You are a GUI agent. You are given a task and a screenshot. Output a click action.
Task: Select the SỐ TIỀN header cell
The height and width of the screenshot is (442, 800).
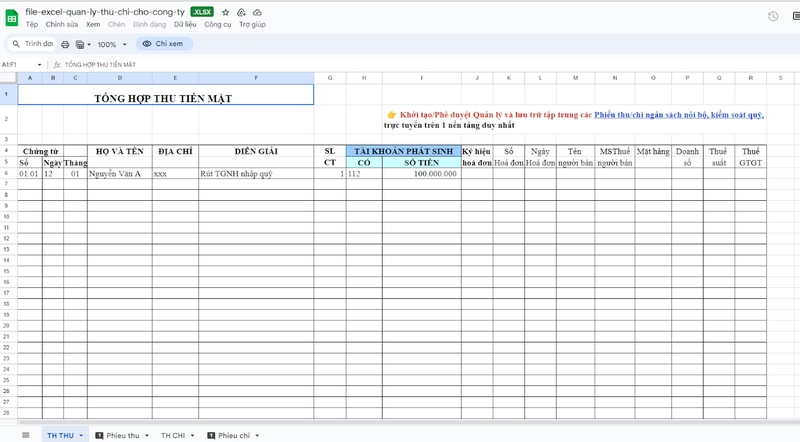(421, 162)
